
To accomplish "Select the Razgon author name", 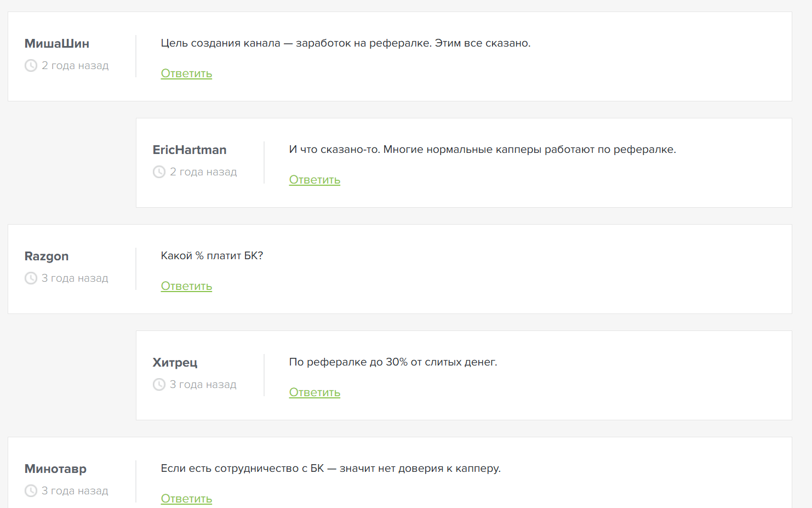I will [x=47, y=256].
